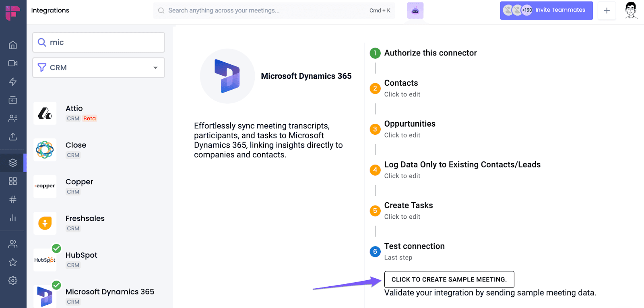644x308 pixels.
Task: Select Close in the integrations list
Action: point(76,145)
